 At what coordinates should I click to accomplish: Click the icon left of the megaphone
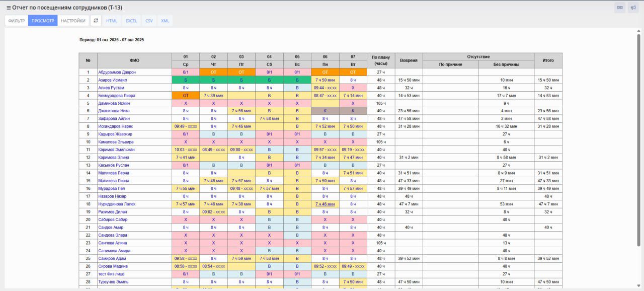[620, 8]
